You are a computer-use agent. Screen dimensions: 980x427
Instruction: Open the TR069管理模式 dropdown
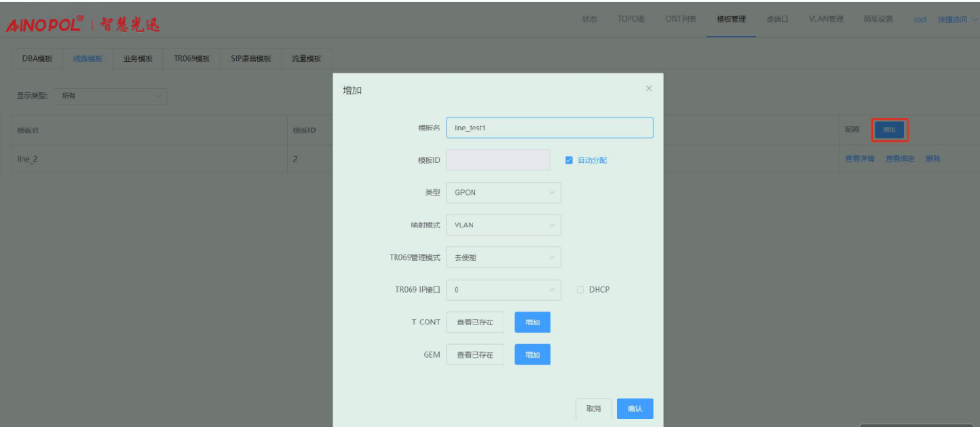(503, 258)
